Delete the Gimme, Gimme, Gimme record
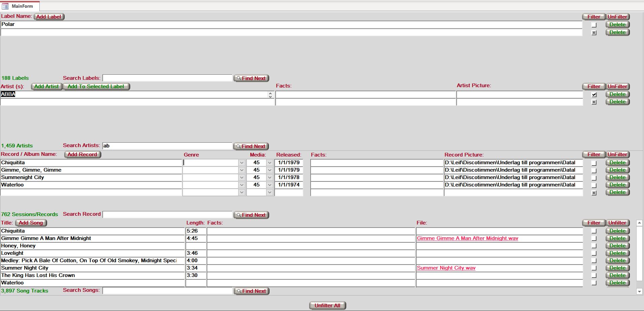Viewport: 644px width, 311px height. click(x=617, y=170)
